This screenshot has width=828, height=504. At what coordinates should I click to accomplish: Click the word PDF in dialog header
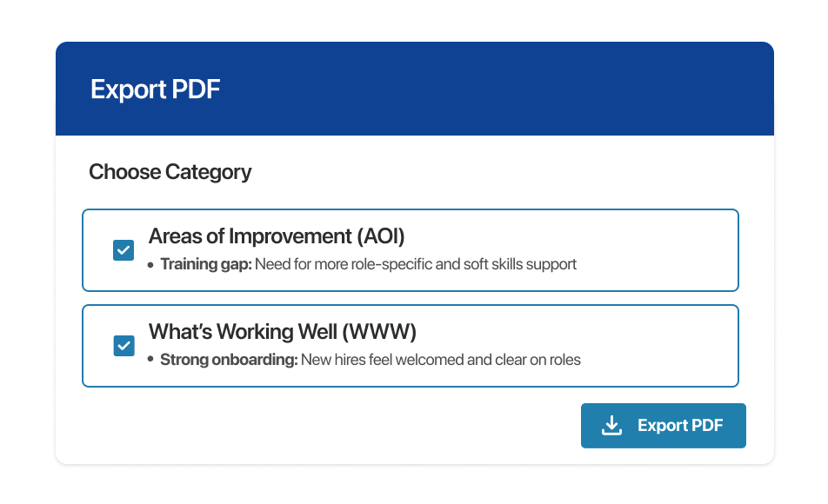(x=196, y=89)
